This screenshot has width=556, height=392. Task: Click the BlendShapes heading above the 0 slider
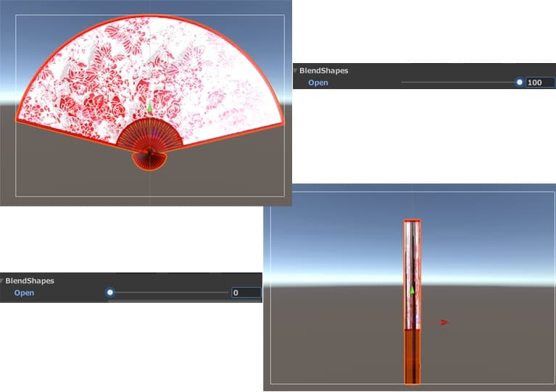point(30,280)
